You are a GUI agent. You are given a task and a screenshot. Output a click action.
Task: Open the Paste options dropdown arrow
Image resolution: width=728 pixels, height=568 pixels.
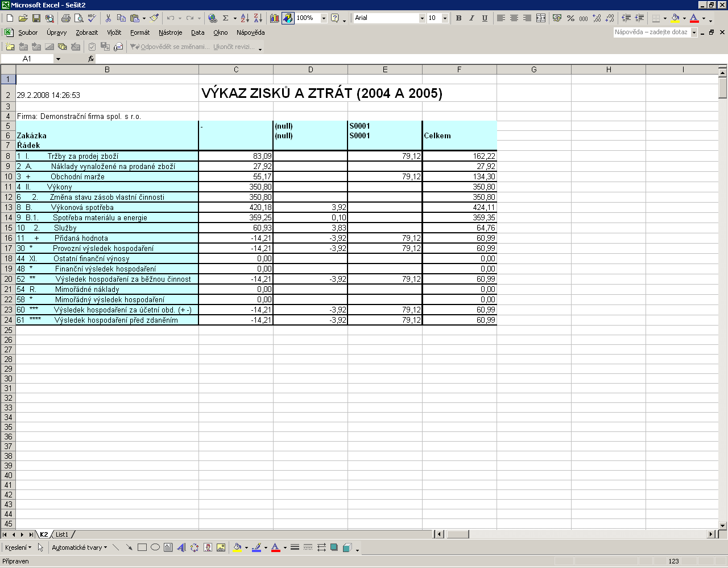(143, 18)
